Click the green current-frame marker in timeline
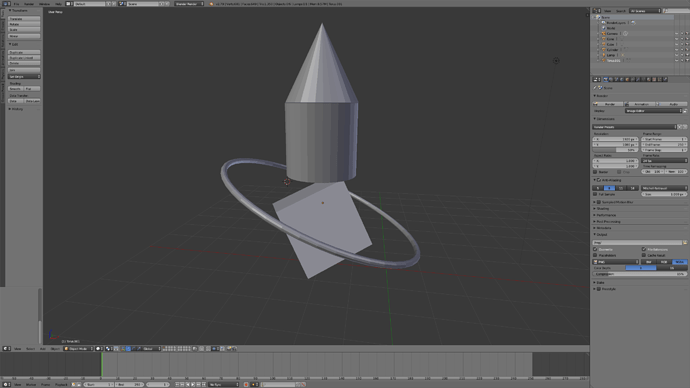Screen dimensions: 690x388 pos(102,364)
